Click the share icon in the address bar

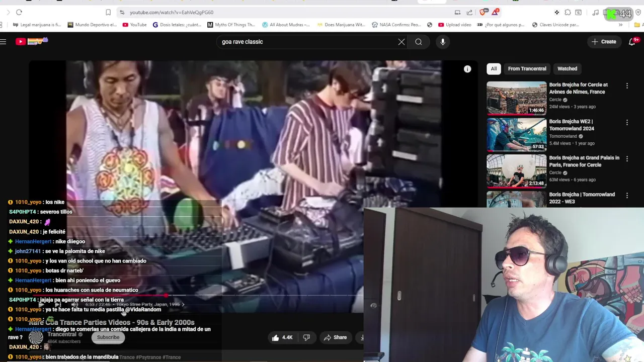click(x=469, y=12)
